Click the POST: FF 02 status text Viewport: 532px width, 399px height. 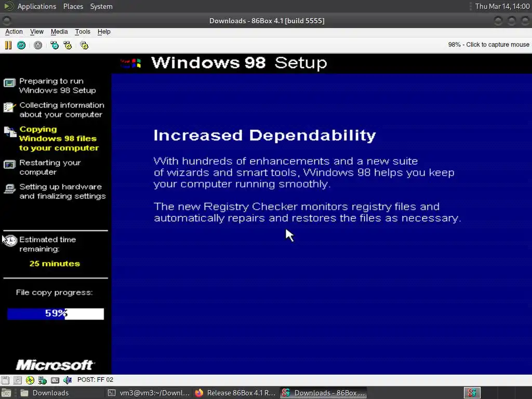click(x=95, y=380)
